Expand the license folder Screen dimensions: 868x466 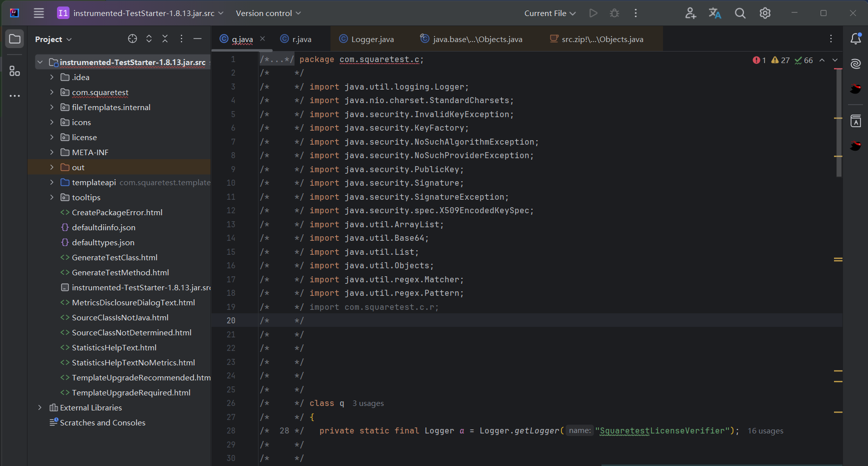point(51,137)
